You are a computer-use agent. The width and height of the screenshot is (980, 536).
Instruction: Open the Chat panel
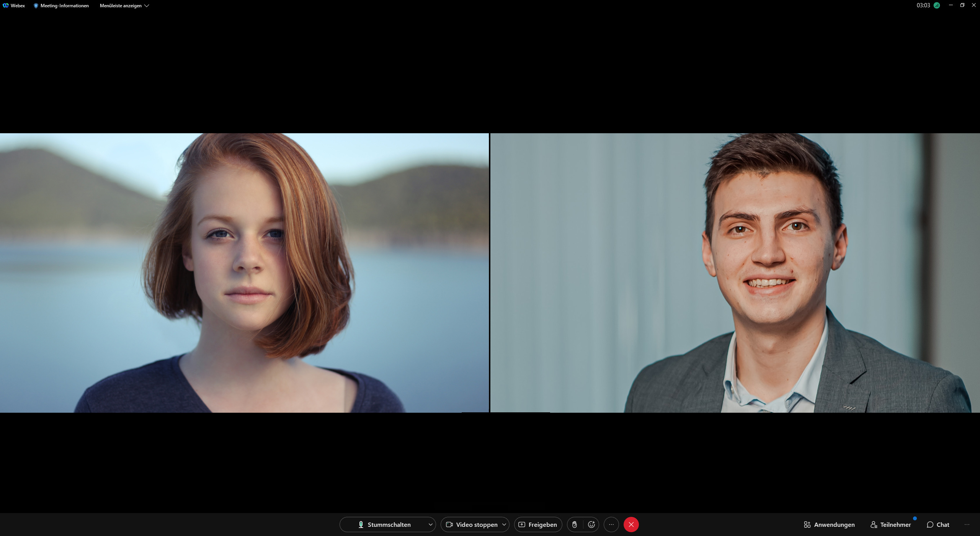click(x=938, y=525)
